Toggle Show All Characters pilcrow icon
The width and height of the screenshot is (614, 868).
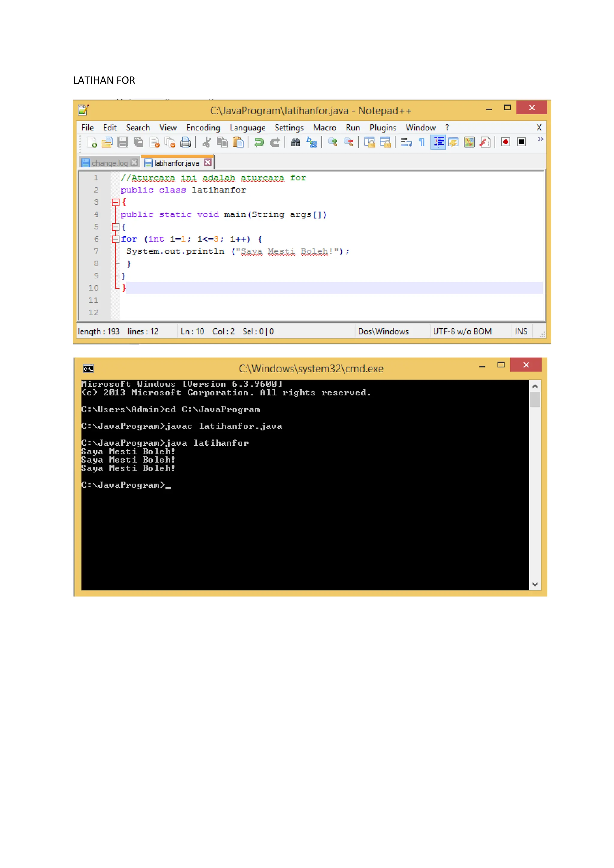(422, 142)
